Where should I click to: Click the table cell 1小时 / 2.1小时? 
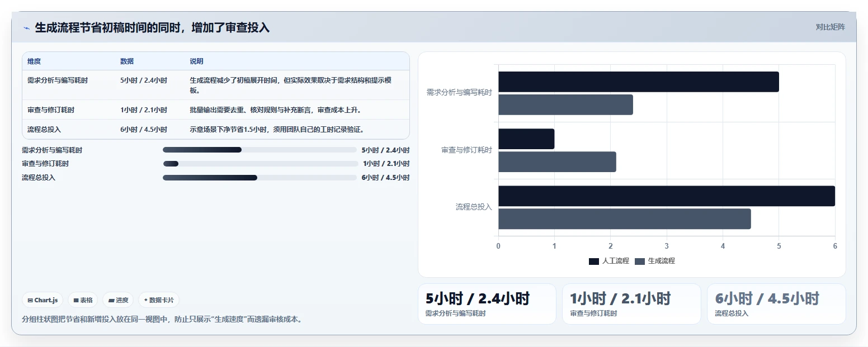(144, 110)
